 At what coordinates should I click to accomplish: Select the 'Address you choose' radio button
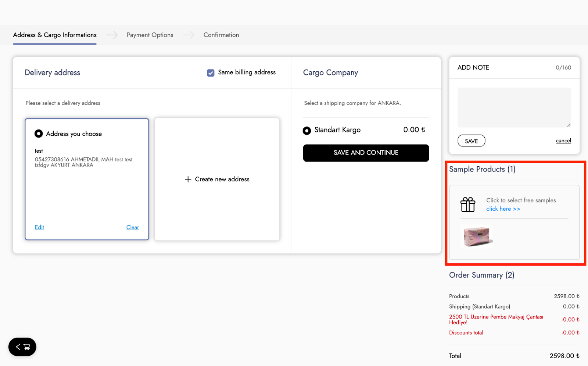(39, 134)
